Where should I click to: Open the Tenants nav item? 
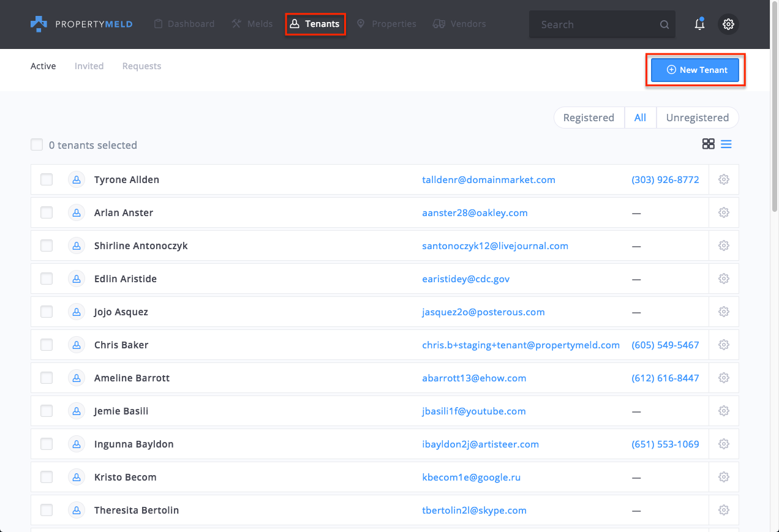(315, 24)
